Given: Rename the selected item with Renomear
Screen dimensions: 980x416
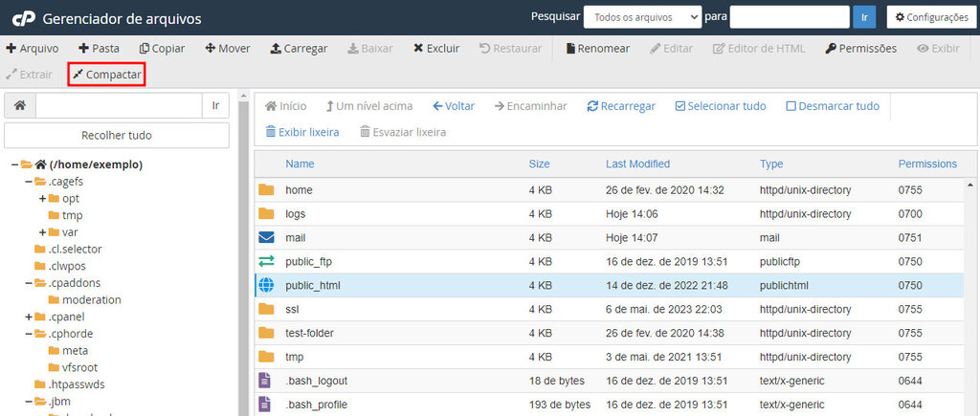Looking at the screenshot, I should (597, 48).
